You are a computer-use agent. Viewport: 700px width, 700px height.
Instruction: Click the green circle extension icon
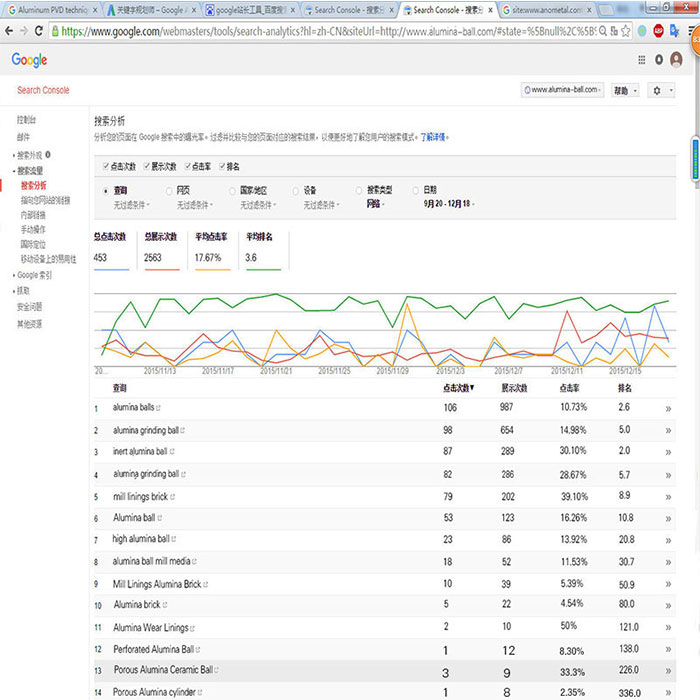coord(642,31)
